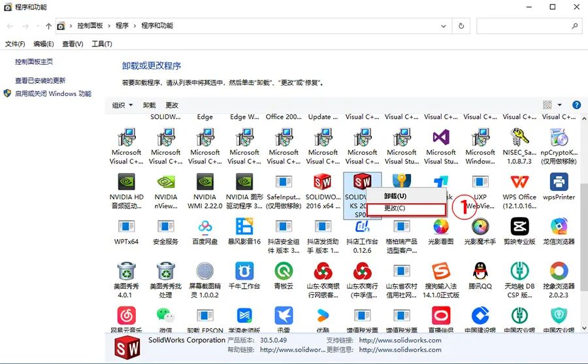Select the WPTx64 program icon

pyautogui.click(x=127, y=227)
